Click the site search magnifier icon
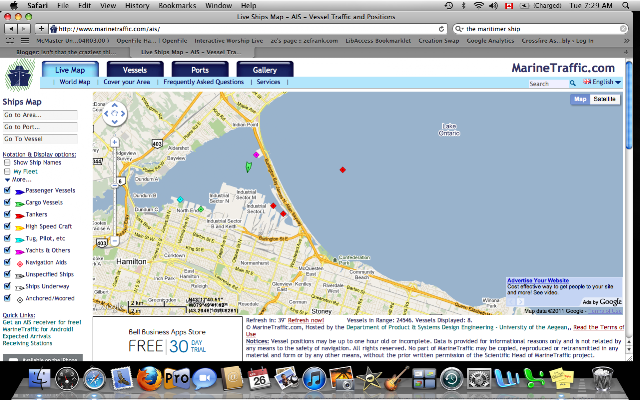The image size is (640, 400). tap(573, 83)
